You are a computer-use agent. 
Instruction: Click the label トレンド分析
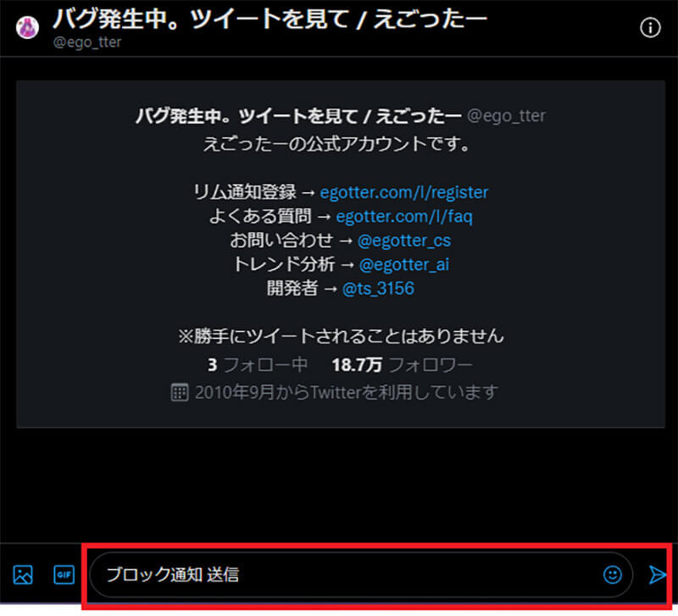(284, 264)
